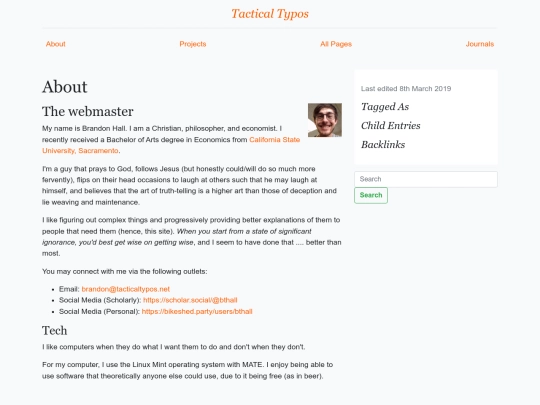Click the Tech section heading

tap(54, 330)
